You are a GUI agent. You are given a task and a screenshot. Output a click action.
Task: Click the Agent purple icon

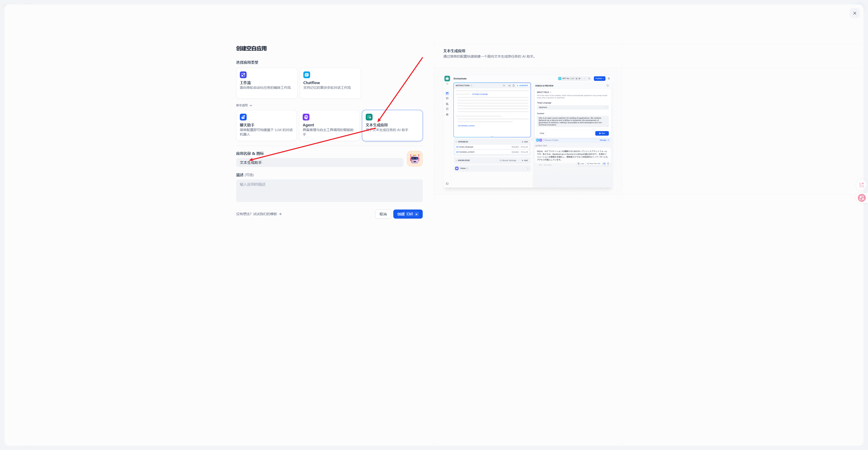(306, 117)
